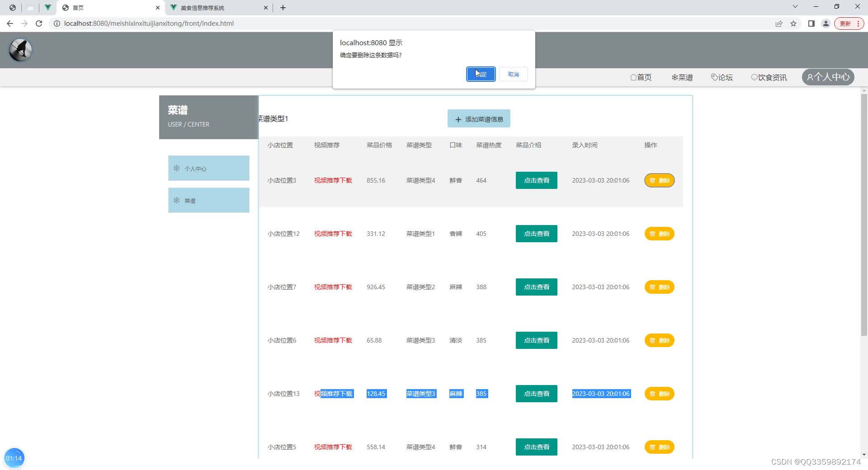
Task: Open the 个人中心 navigation button
Action: coord(828,77)
